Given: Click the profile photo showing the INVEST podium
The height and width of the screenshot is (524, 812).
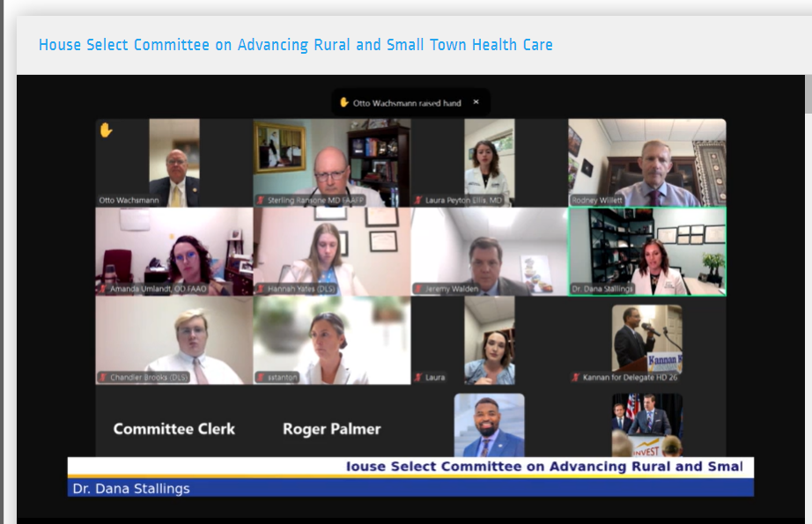Looking at the screenshot, I should [x=646, y=425].
